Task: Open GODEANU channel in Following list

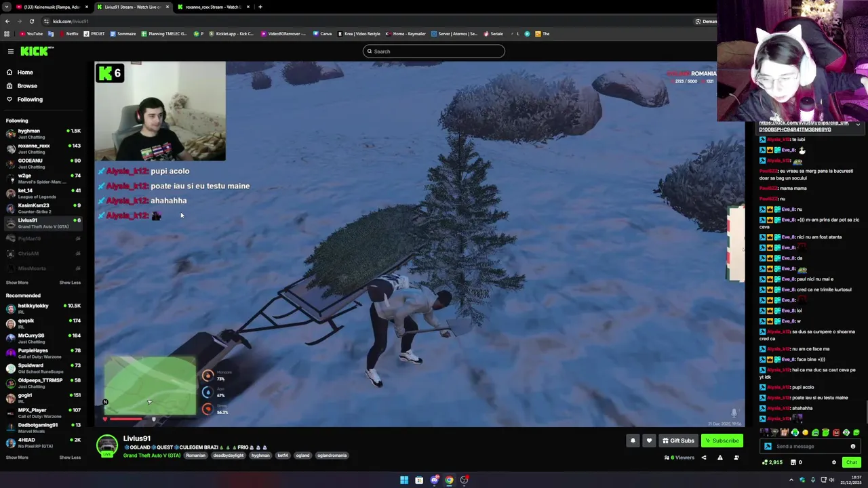Action: click(42, 163)
